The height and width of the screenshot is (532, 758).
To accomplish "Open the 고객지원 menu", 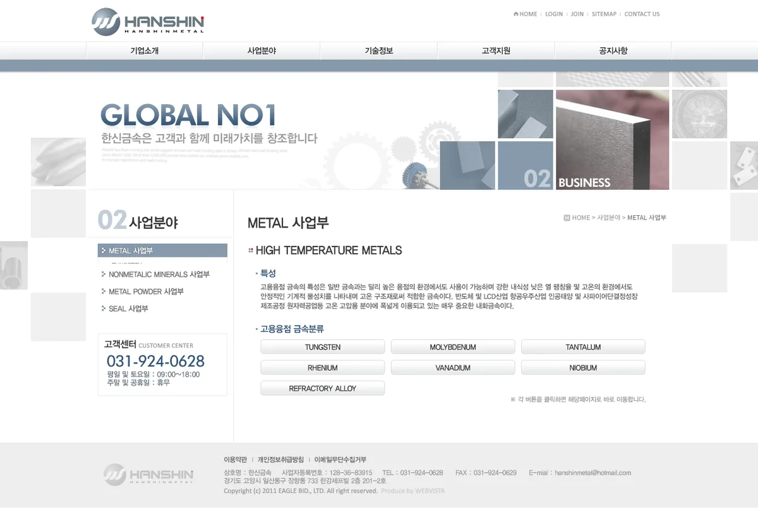I will (496, 50).
